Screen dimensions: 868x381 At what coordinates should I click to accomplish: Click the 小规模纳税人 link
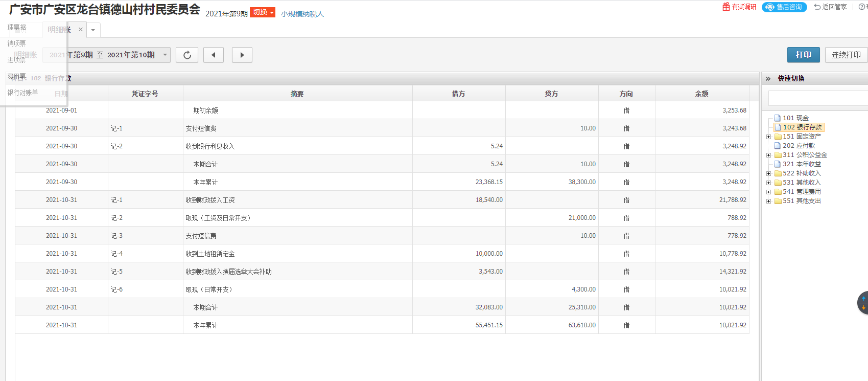coord(302,14)
